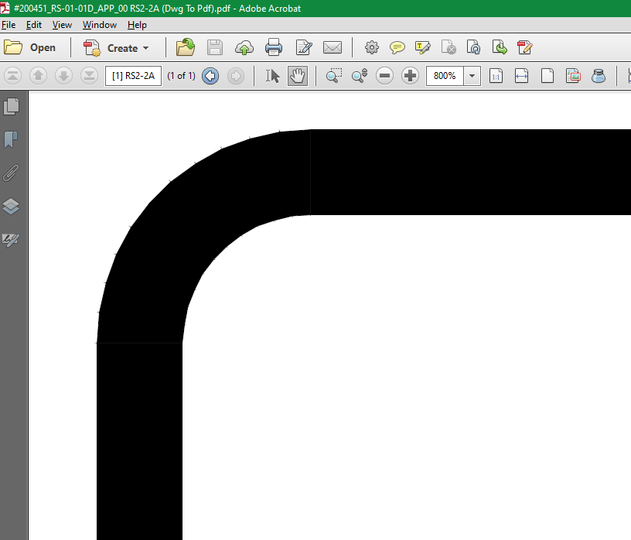Set view to actual size 1:1
Viewport: 631px width, 540px height.
pyautogui.click(x=496, y=76)
